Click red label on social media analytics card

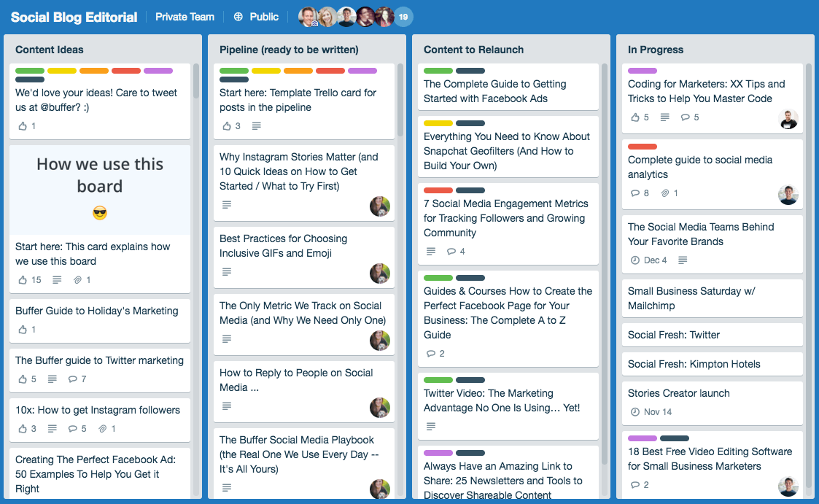[x=642, y=147]
